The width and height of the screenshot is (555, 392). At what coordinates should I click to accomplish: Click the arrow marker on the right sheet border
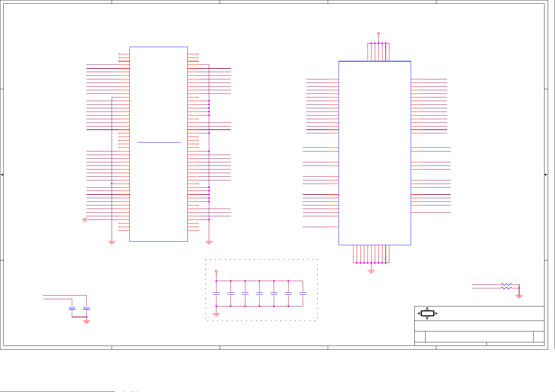click(546, 175)
